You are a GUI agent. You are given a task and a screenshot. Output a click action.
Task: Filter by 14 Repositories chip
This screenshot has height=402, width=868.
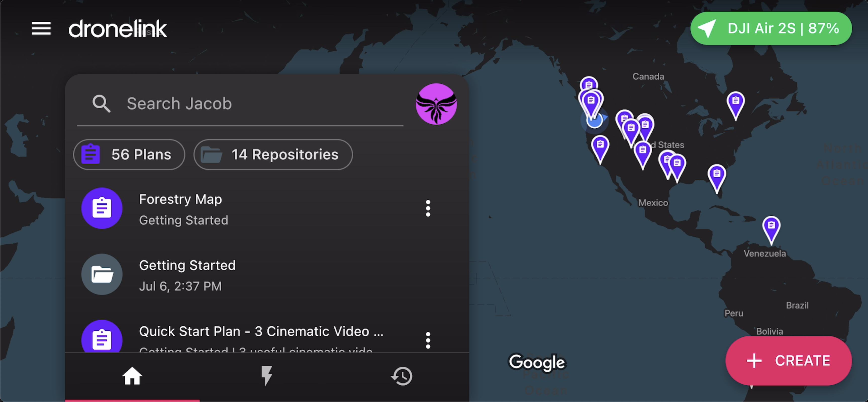(273, 155)
